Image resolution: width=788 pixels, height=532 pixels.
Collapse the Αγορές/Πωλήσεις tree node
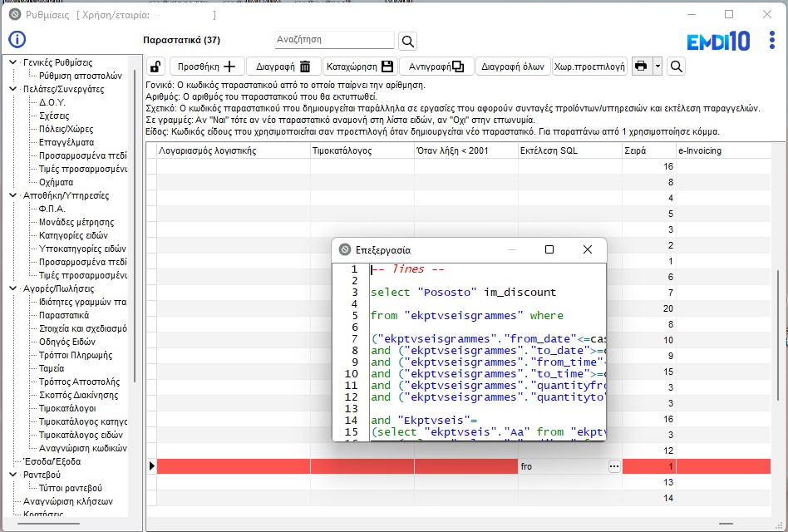pos(13,288)
